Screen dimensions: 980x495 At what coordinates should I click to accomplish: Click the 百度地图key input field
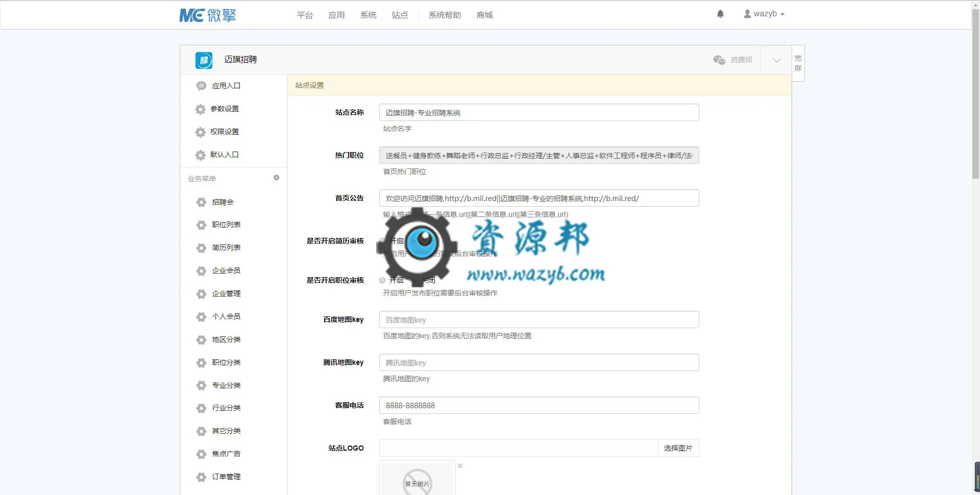click(x=539, y=319)
